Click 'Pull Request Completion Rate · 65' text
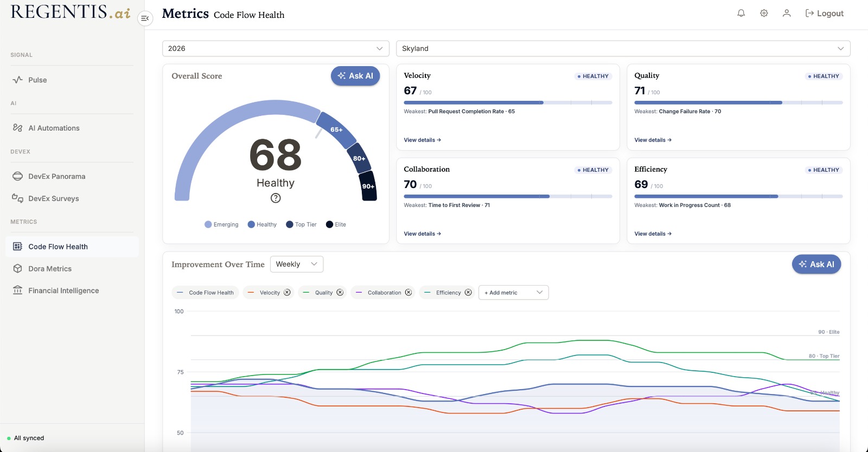Screen dimensions: 868x452 [471, 112]
